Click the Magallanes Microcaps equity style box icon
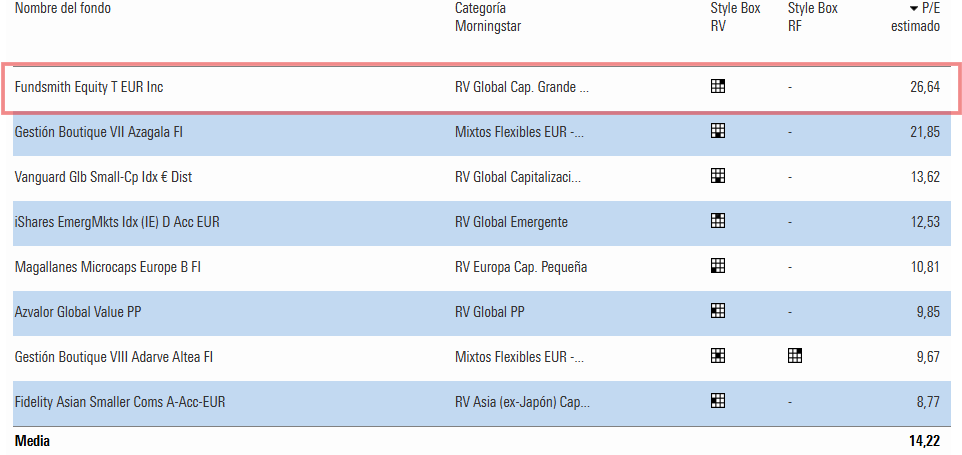 (718, 266)
